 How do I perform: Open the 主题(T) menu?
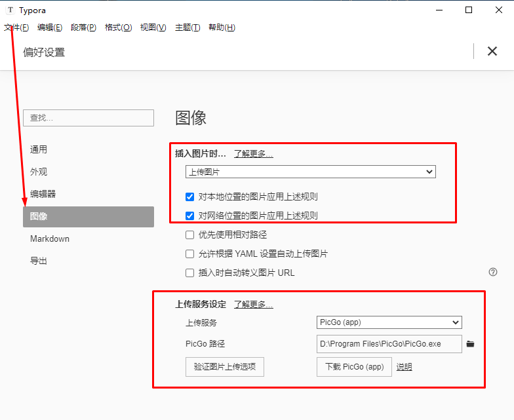click(x=188, y=28)
